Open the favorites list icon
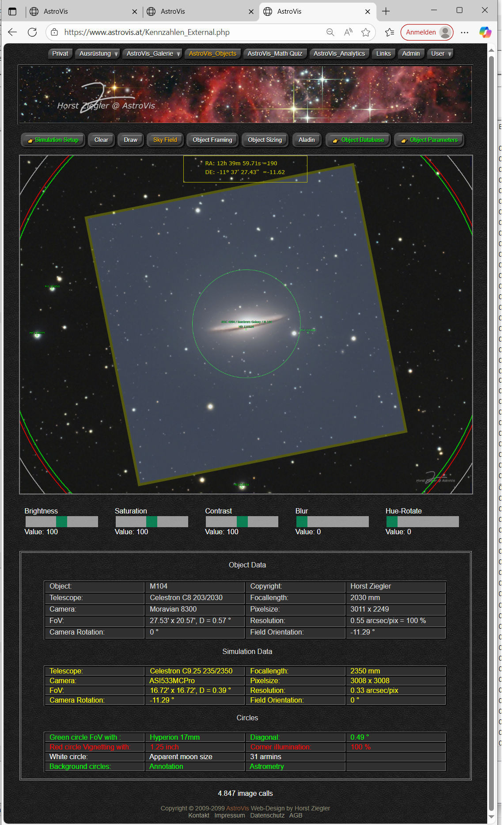Viewport: 504px width, 825px height. click(389, 32)
